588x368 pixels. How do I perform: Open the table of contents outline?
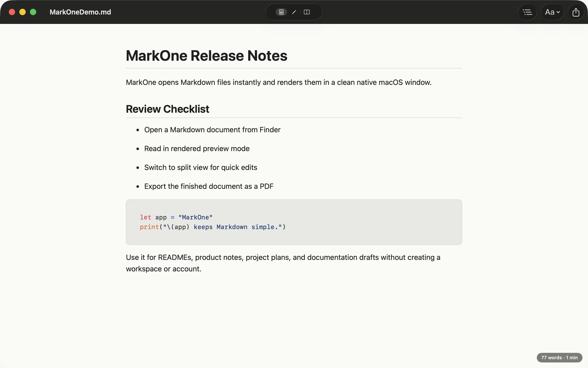(x=527, y=12)
